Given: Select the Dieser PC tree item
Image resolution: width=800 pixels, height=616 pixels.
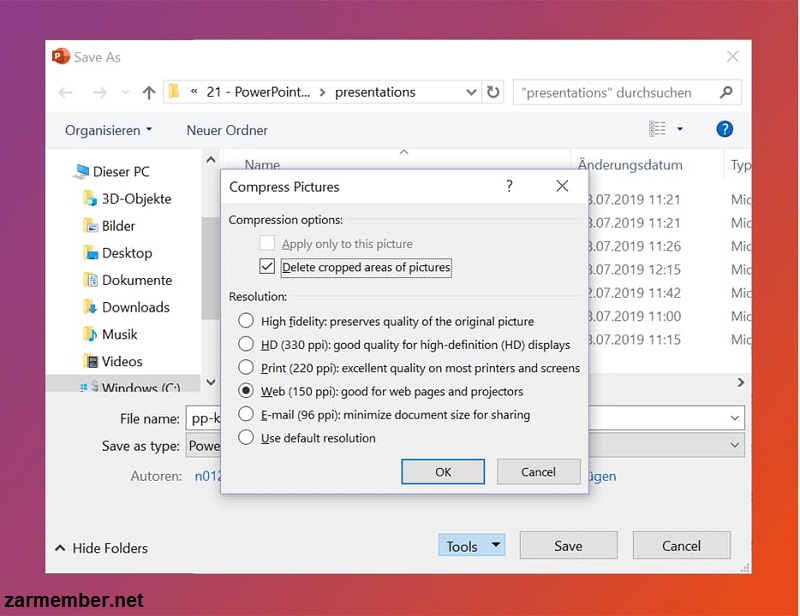Looking at the screenshot, I should coord(112,171).
